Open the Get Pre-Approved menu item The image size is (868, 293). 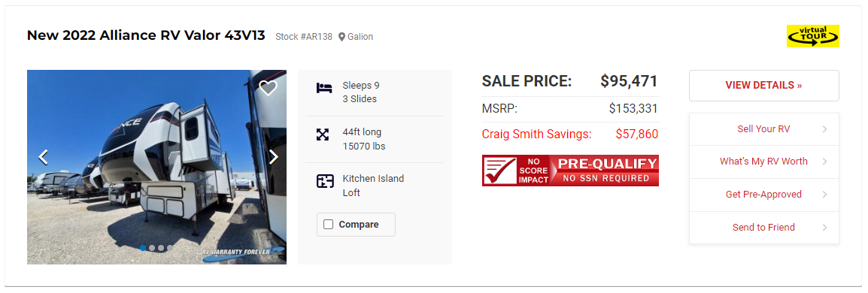(x=764, y=195)
